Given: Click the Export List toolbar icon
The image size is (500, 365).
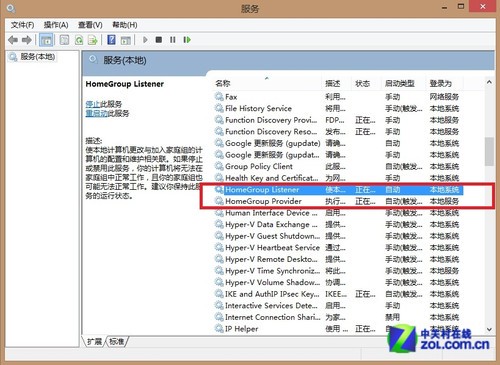Looking at the screenshot, I should click(x=92, y=40).
